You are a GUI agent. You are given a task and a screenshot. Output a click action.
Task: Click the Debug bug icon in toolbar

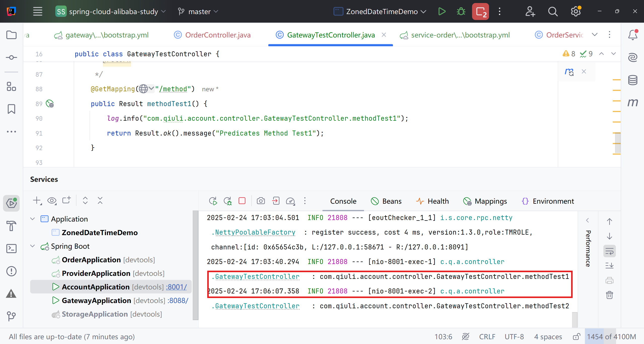click(x=461, y=12)
